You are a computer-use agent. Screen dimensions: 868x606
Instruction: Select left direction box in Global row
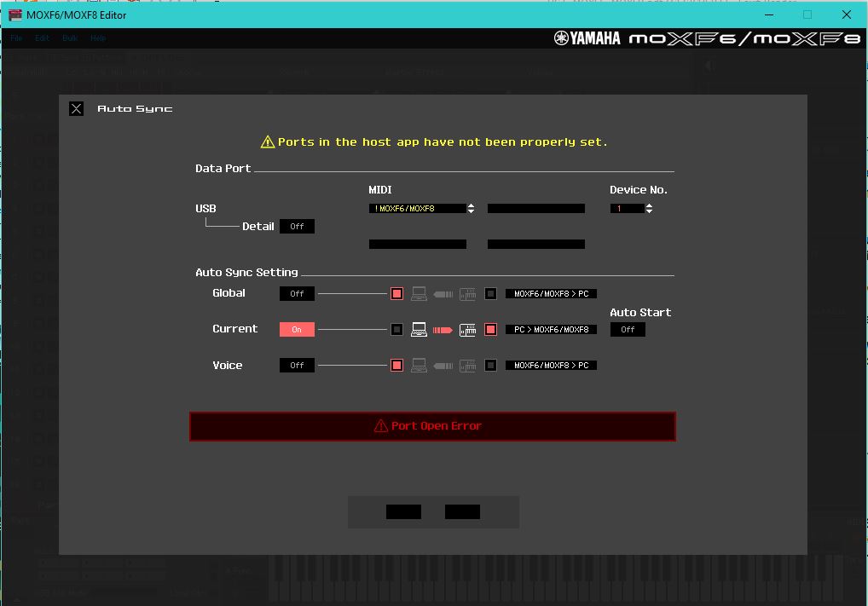pyautogui.click(x=397, y=294)
